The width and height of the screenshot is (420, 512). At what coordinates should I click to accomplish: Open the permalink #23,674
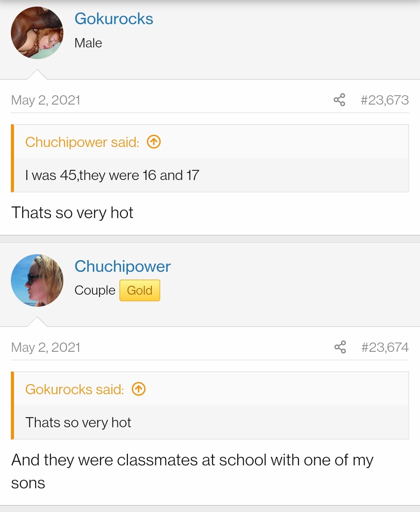tap(385, 347)
